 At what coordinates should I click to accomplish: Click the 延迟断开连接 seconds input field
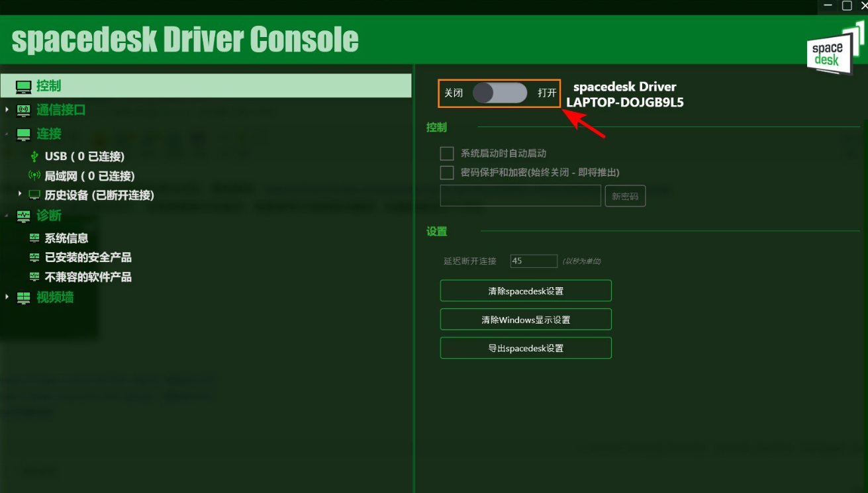[x=534, y=261]
